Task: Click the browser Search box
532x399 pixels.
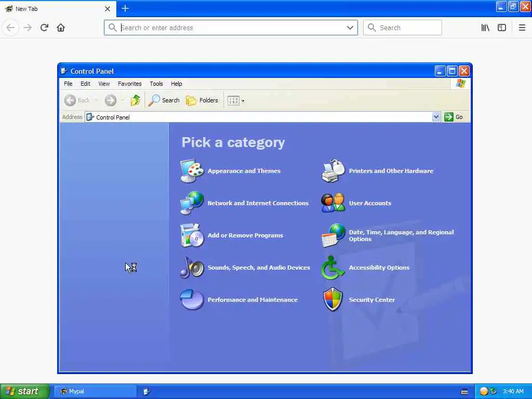Action: [403, 28]
